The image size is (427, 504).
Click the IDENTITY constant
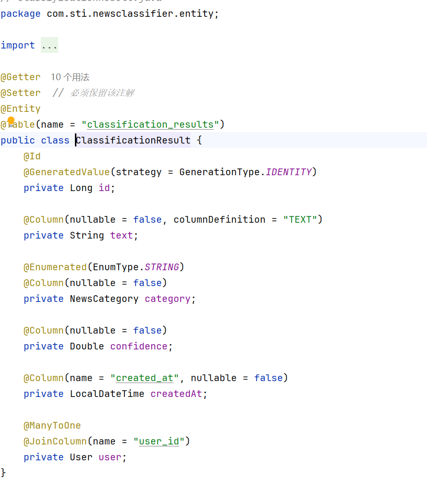click(x=288, y=172)
